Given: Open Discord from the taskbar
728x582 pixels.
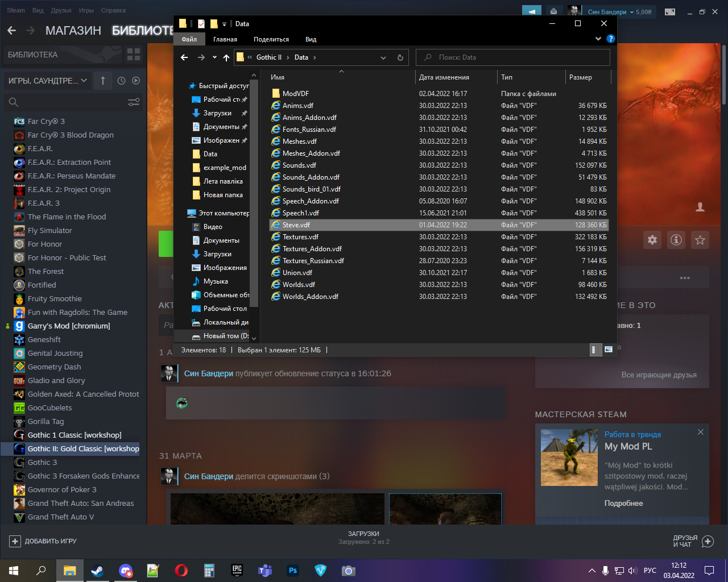Looking at the screenshot, I should point(126,571).
